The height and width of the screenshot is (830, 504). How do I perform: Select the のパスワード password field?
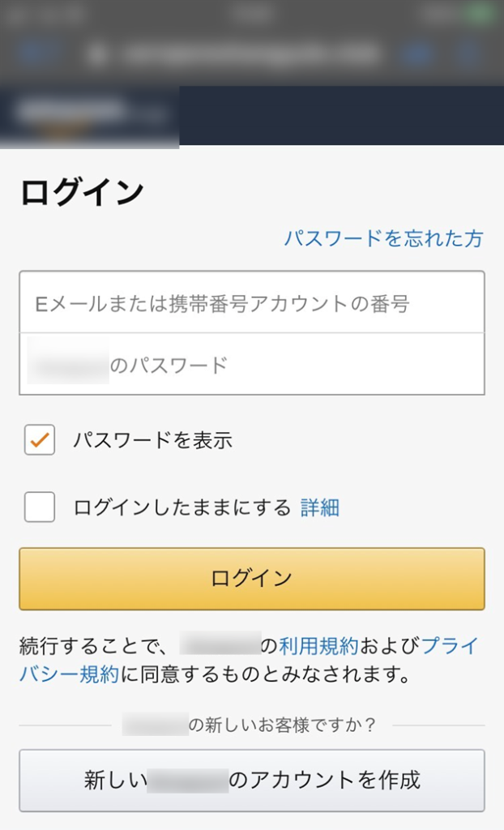tap(251, 365)
